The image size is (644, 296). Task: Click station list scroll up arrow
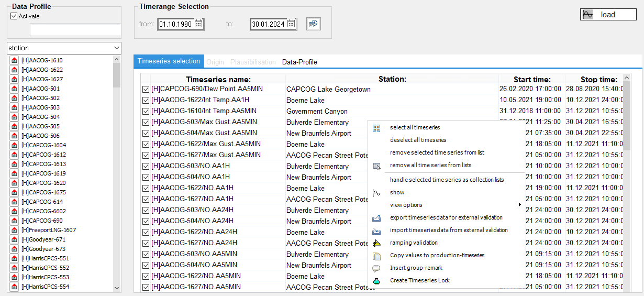(x=117, y=59)
